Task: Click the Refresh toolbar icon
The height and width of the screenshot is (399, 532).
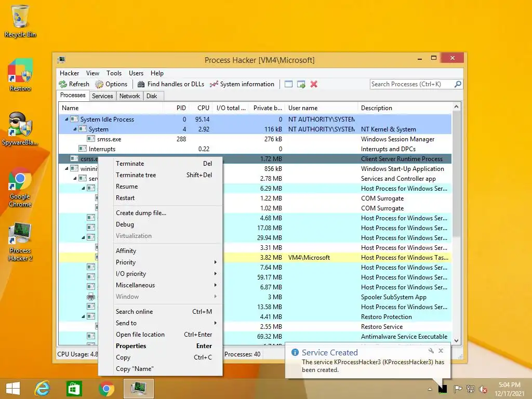Action: click(63, 84)
